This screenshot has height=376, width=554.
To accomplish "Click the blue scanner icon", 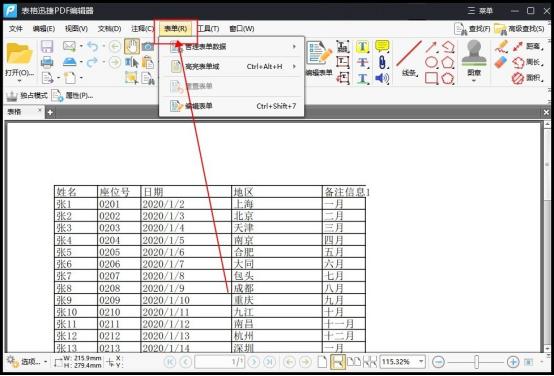I will [70, 62].
